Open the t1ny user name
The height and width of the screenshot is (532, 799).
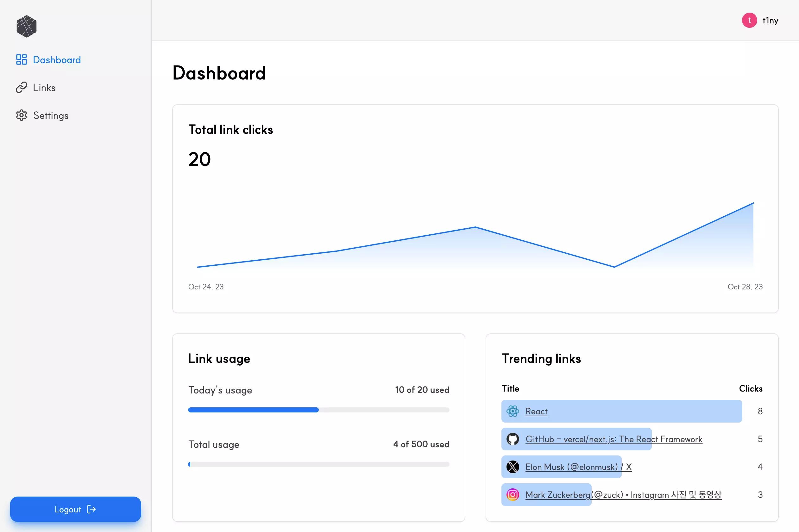770,20
